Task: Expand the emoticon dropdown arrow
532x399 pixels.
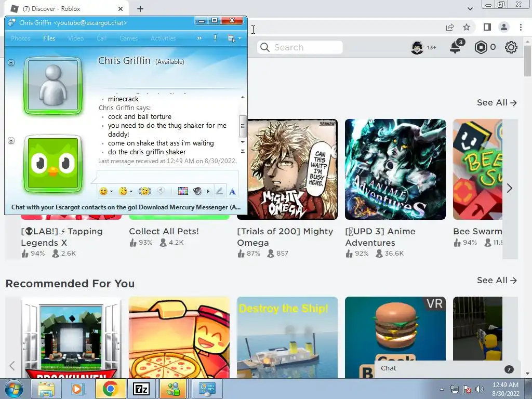Action: 111,192
